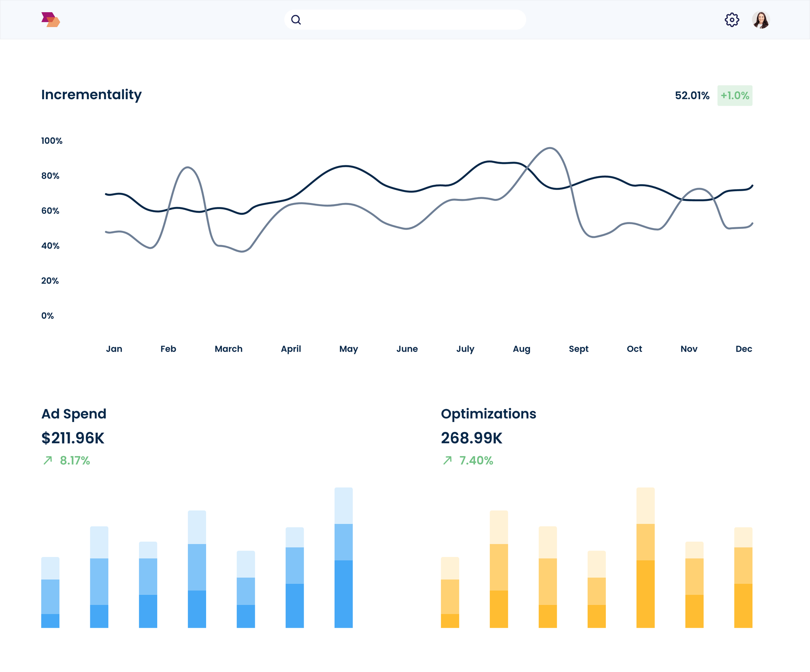This screenshot has width=810, height=672.
Task: Click the +1.0% change badge
Action: coord(735,96)
